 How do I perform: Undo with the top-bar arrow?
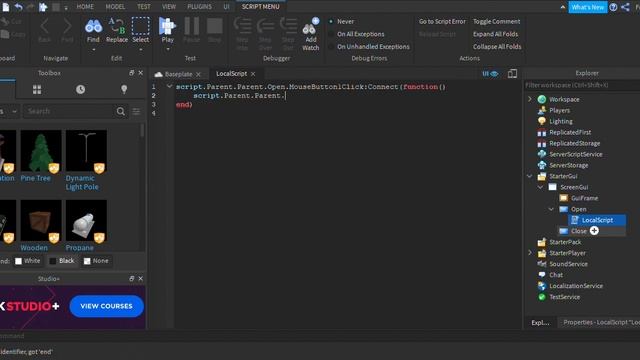click(18, 7)
